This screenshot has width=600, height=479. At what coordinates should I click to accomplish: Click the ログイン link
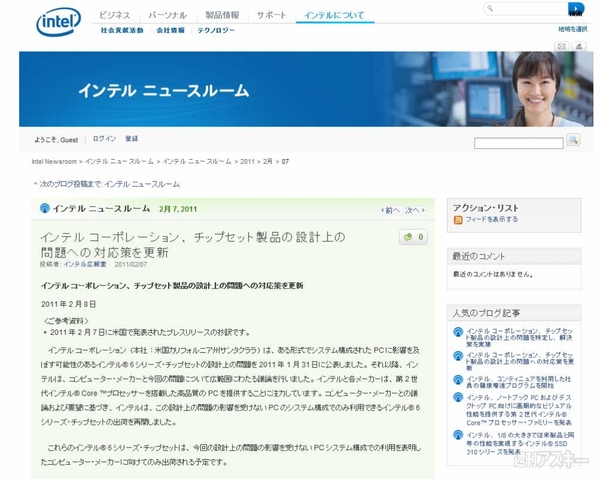104,139
